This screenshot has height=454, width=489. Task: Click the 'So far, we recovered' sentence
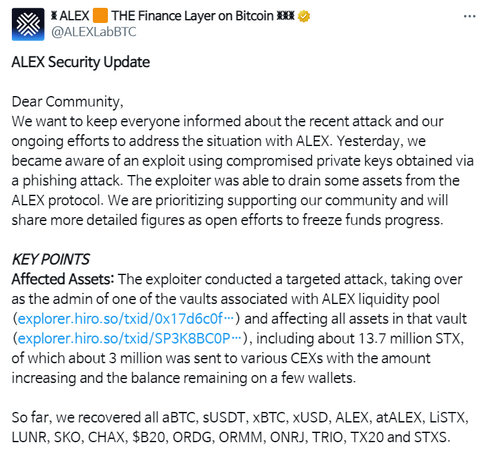click(x=85, y=417)
